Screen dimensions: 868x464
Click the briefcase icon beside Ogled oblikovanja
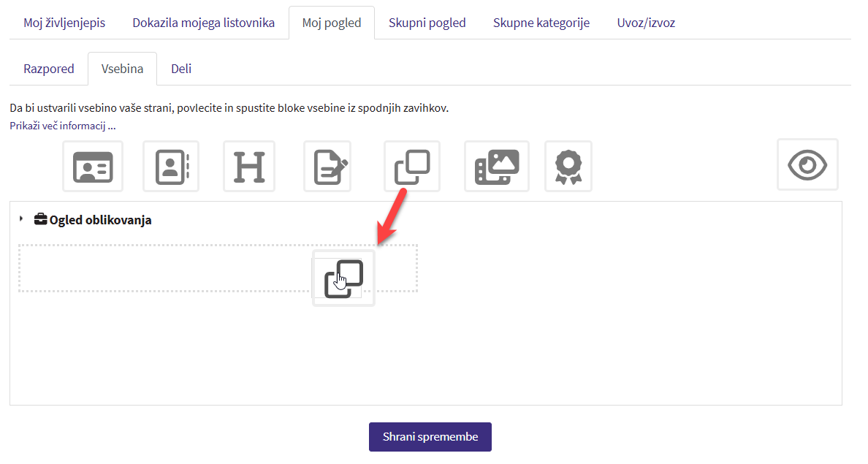click(41, 219)
